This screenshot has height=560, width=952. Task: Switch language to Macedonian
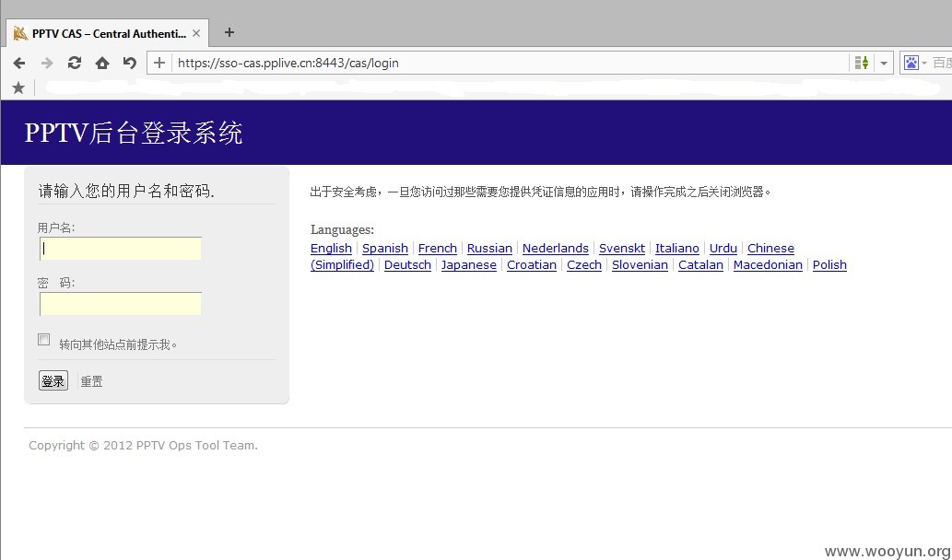(x=768, y=265)
